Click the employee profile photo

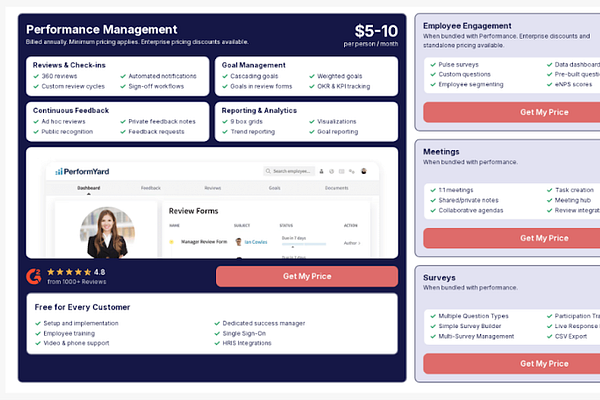(107, 232)
